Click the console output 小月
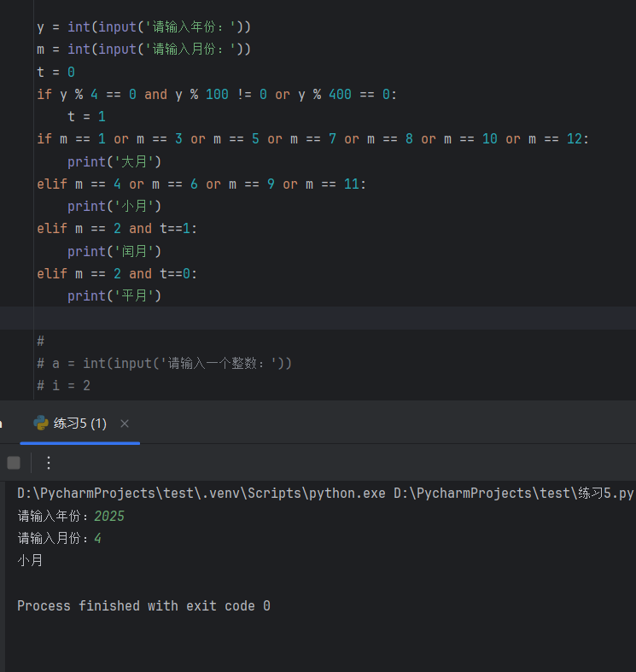The height and width of the screenshot is (672, 636). click(x=30, y=561)
